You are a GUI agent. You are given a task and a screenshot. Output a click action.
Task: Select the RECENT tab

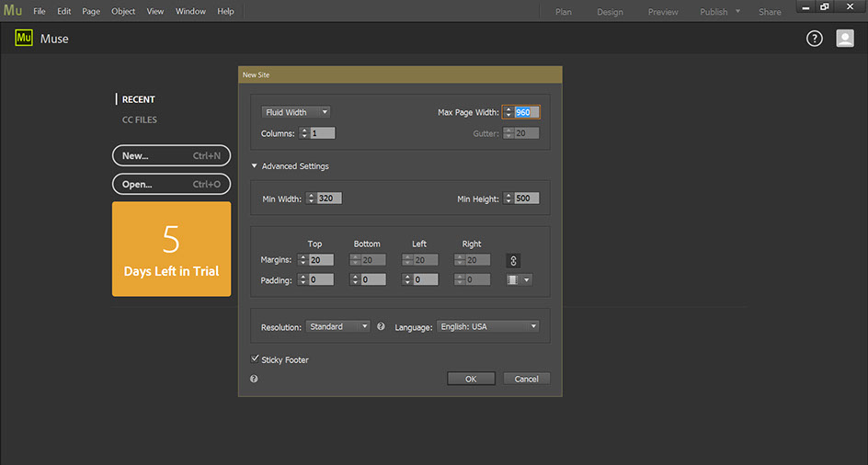coord(139,99)
